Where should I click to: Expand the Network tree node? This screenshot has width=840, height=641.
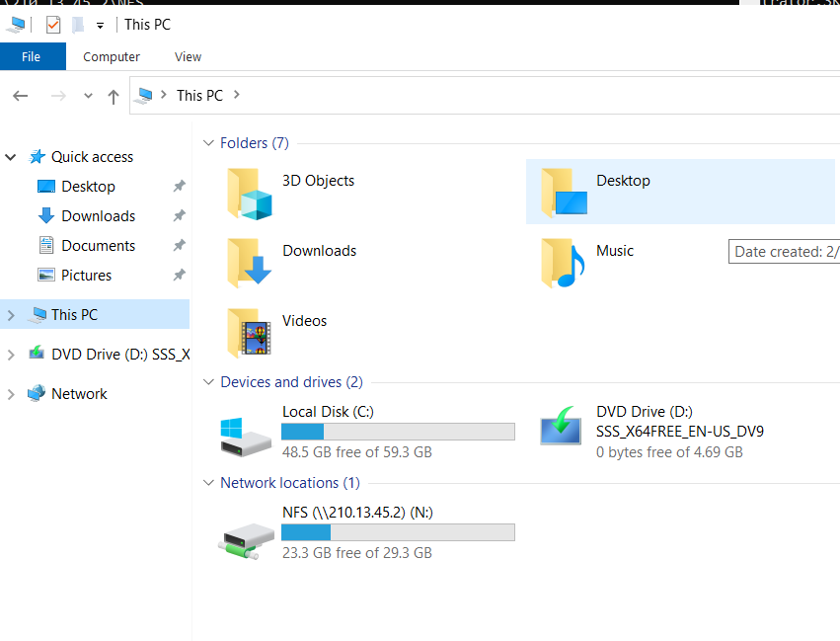click(11, 394)
